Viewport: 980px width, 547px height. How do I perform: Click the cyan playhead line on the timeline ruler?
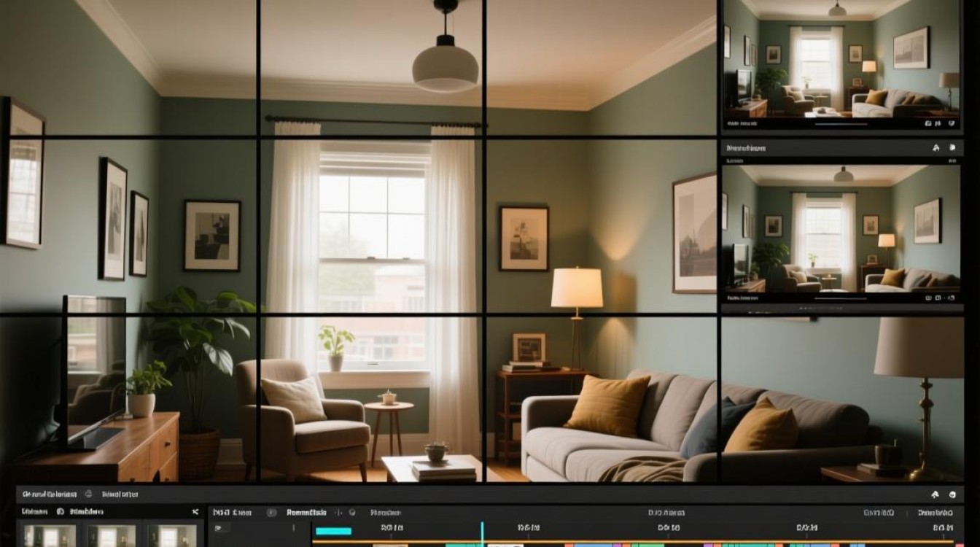coord(482,532)
